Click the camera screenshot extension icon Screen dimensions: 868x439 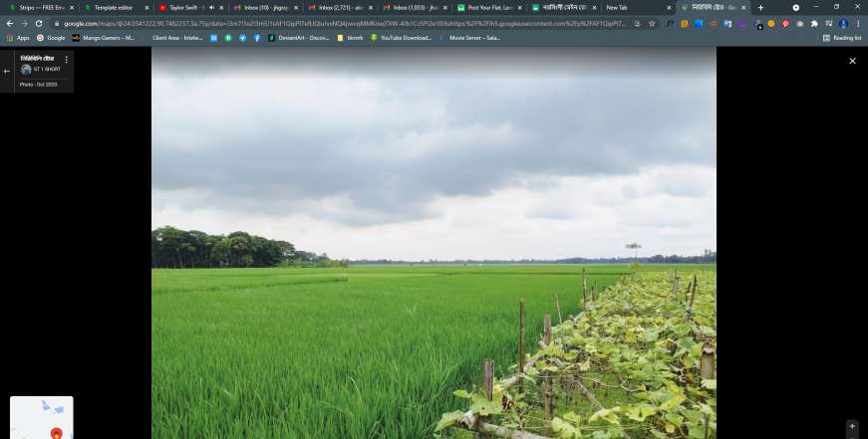point(800,24)
